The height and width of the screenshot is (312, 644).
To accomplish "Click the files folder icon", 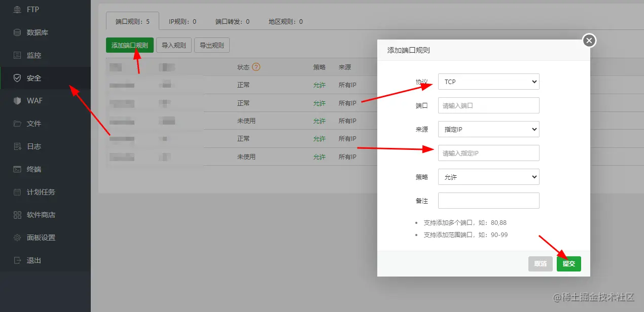I will tap(17, 124).
